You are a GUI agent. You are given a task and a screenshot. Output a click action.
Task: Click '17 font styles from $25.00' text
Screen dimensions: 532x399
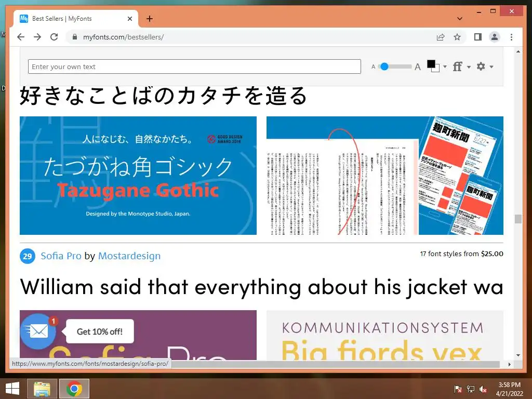click(x=461, y=254)
